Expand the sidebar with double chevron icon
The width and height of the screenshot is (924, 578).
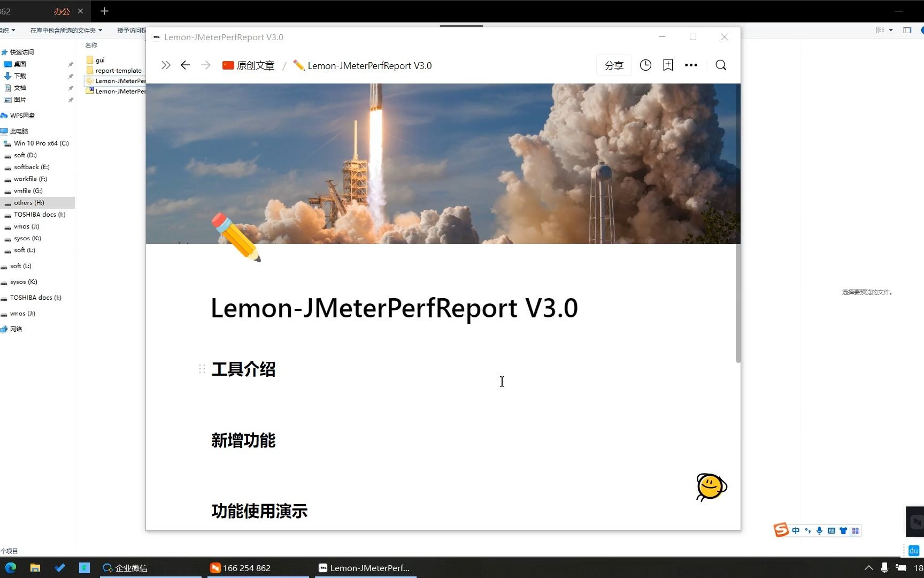click(x=166, y=65)
